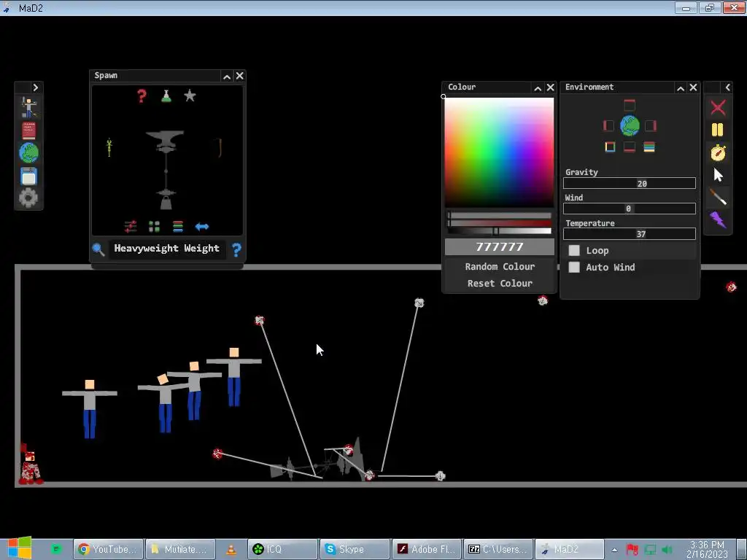Open the ragdoll spawn menu in left sidebar

pyautogui.click(x=28, y=107)
